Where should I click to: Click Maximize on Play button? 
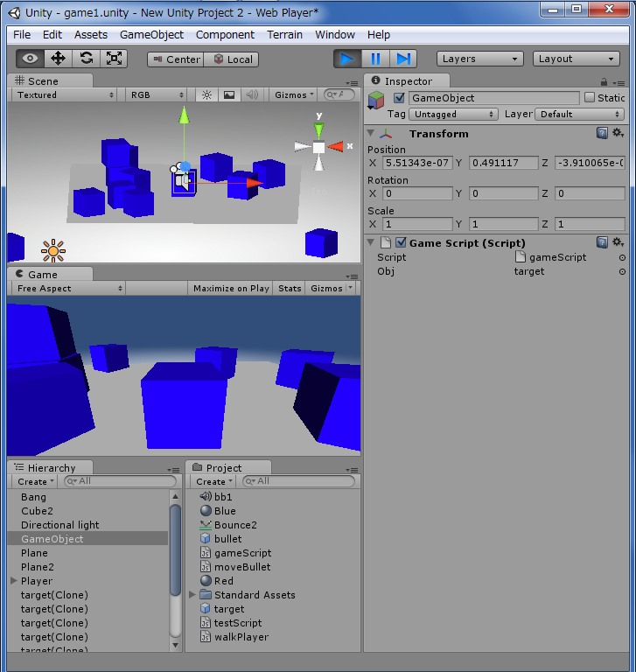pos(231,288)
